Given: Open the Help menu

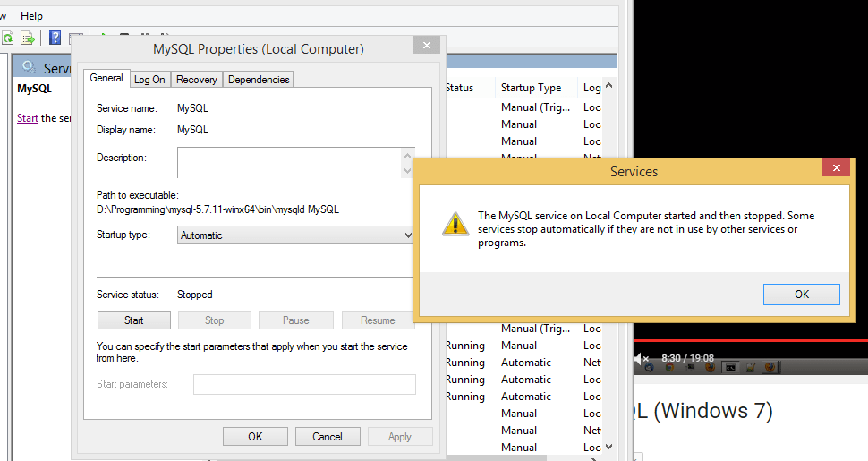Looking at the screenshot, I should [x=31, y=16].
